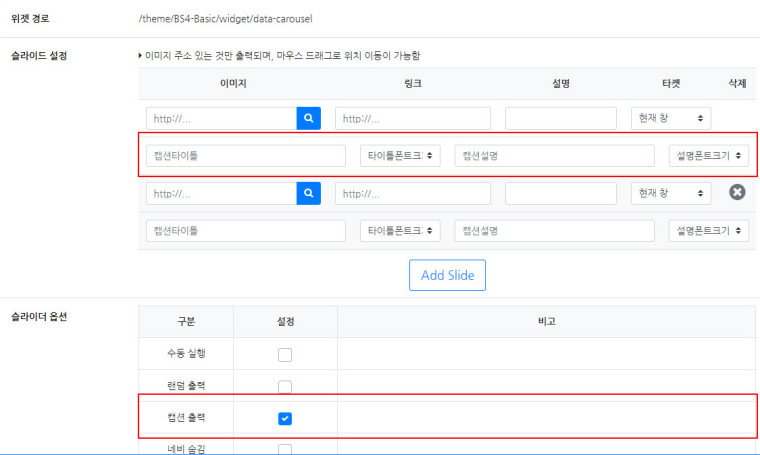760x455 pixels.
Task: Open second slide's 설명폰트크기 dropdown
Action: click(709, 231)
